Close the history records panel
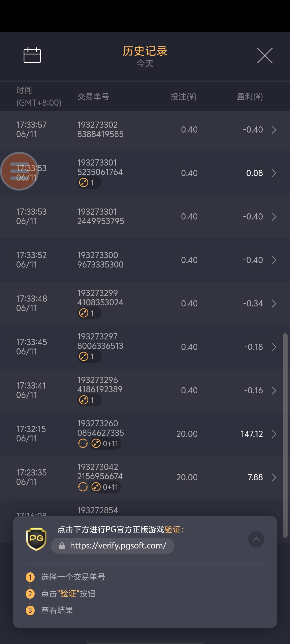This screenshot has height=644, width=290. (265, 56)
